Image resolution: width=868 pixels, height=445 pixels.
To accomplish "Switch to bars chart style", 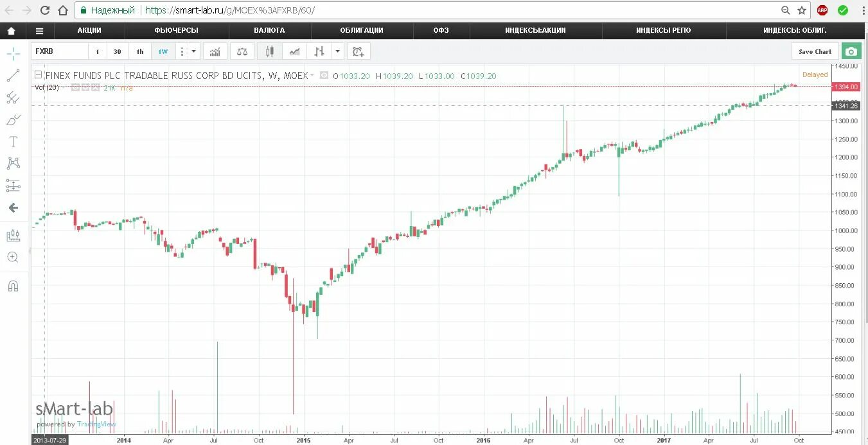I will [x=319, y=51].
